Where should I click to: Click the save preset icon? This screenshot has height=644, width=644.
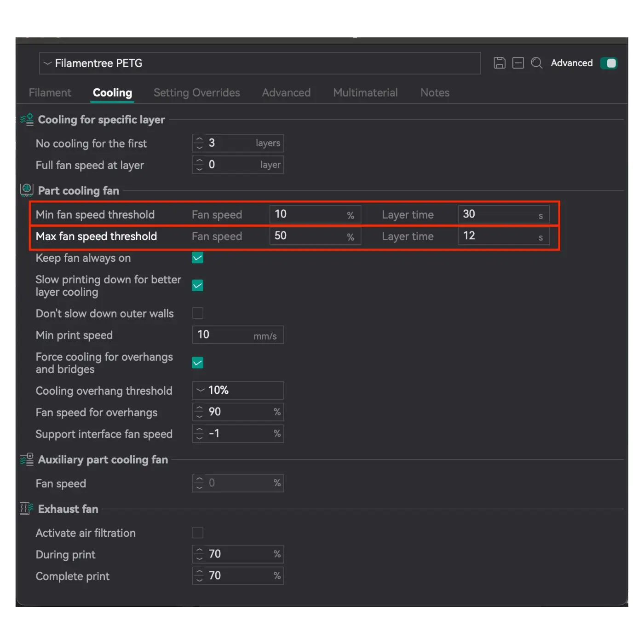coord(499,63)
